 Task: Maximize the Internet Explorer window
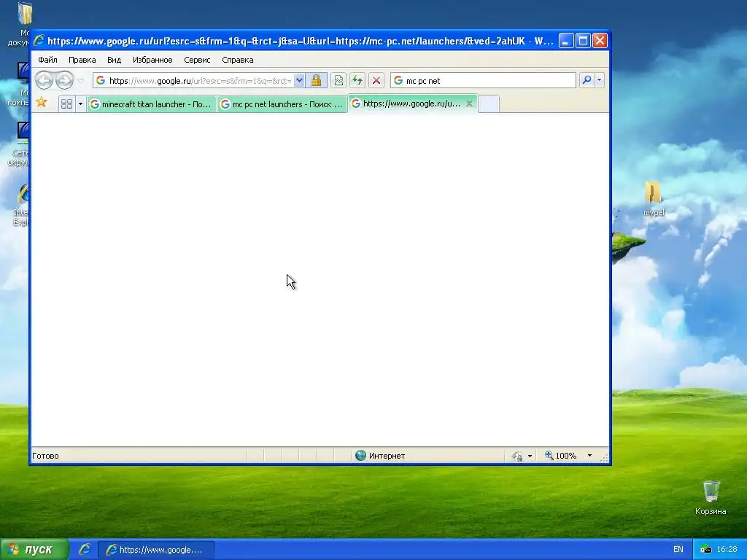click(583, 41)
